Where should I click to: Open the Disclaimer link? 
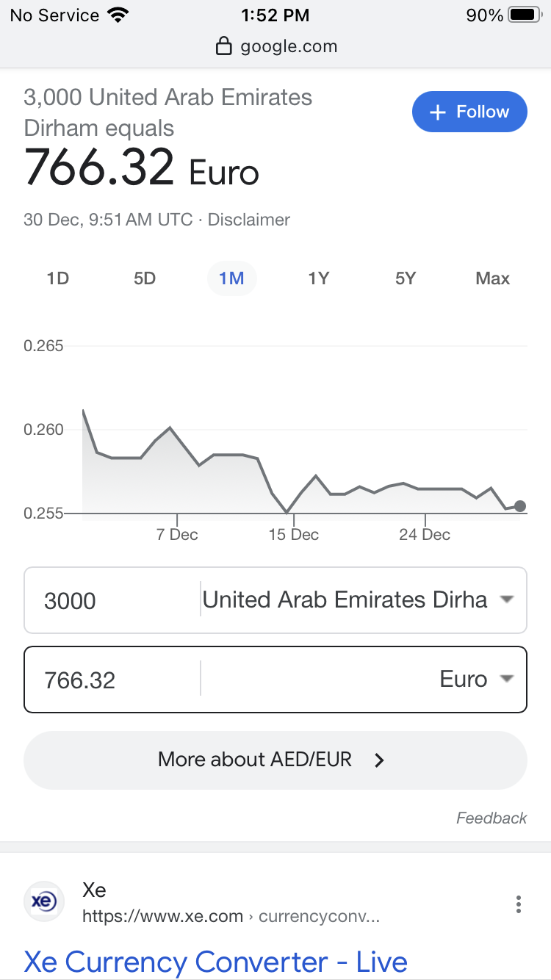tap(249, 220)
